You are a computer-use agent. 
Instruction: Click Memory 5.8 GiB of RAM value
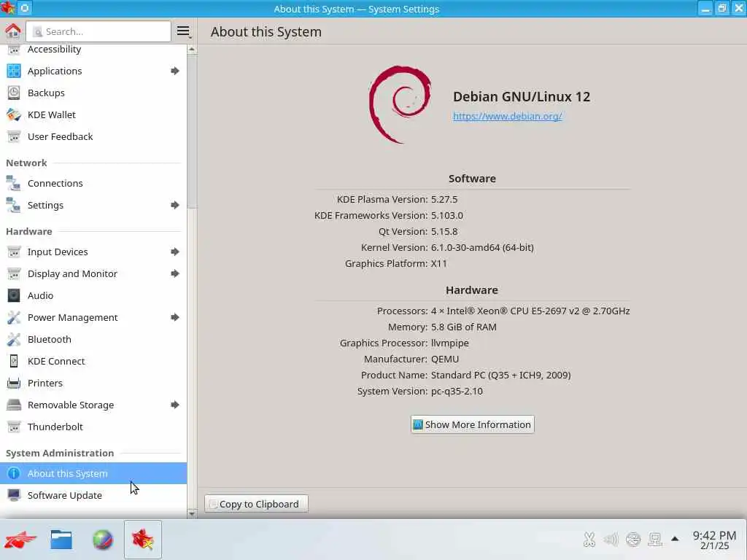[463, 327]
